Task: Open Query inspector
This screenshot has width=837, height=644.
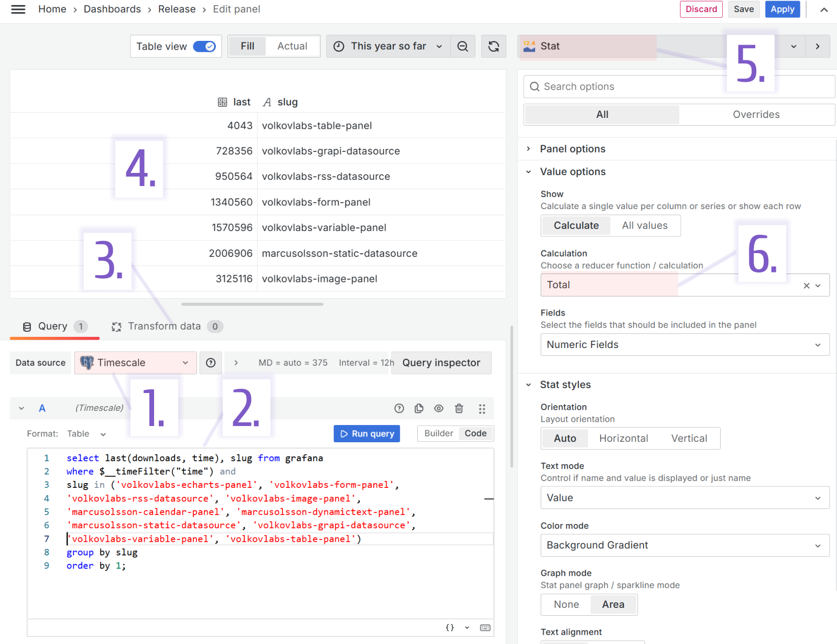Action: [x=441, y=363]
